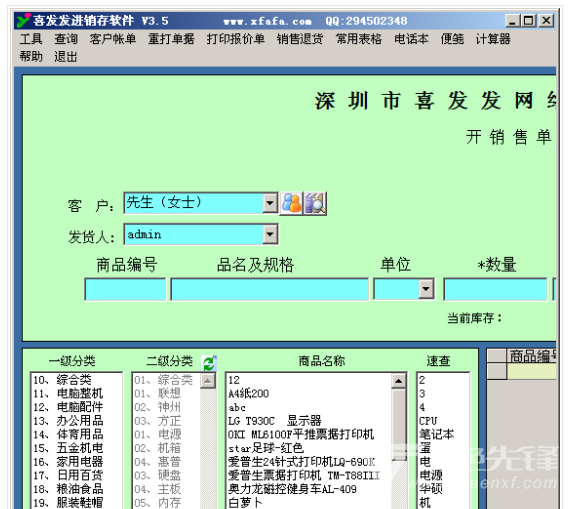Click the app logo in title bar
The image size is (575, 509).
pos(23,21)
